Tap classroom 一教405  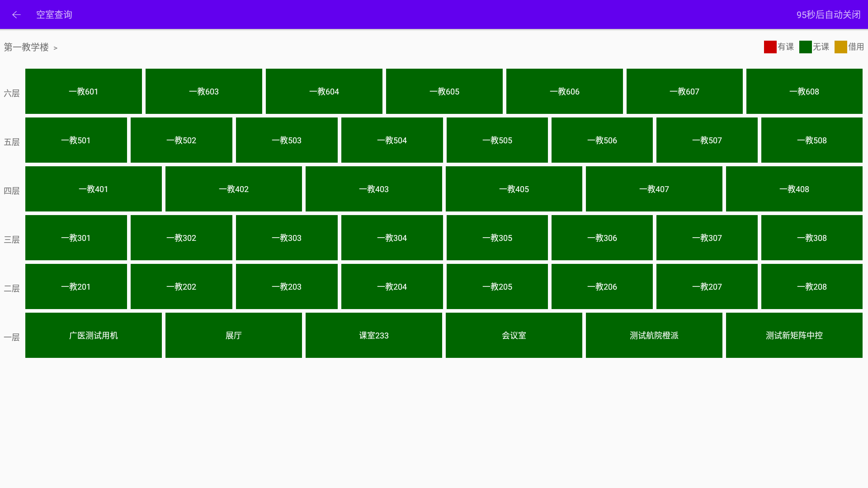pos(514,189)
